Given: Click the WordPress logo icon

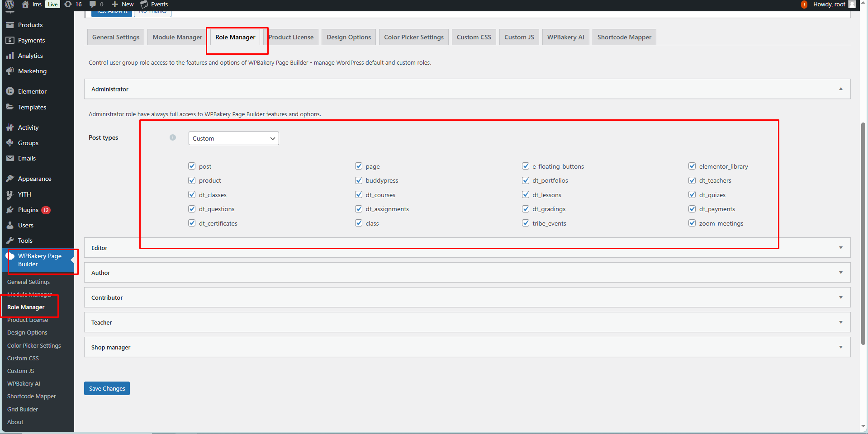Looking at the screenshot, I should click(9, 5).
